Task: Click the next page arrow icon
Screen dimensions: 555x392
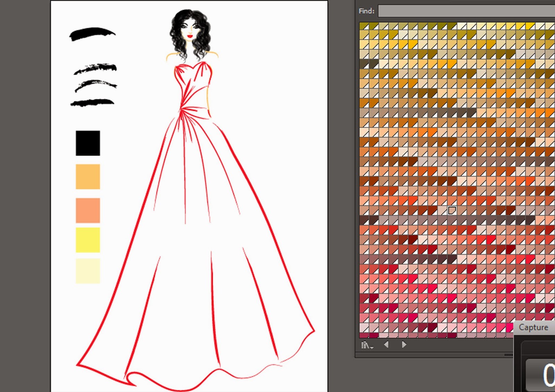Action: 404,345
